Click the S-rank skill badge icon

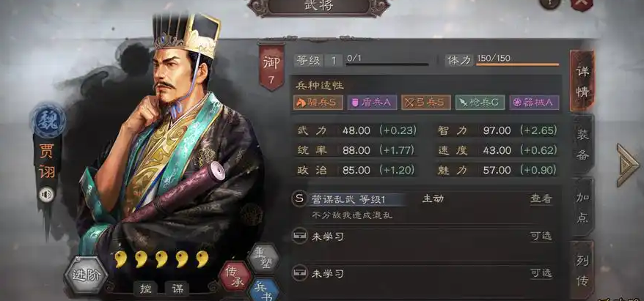click(299, 199)
